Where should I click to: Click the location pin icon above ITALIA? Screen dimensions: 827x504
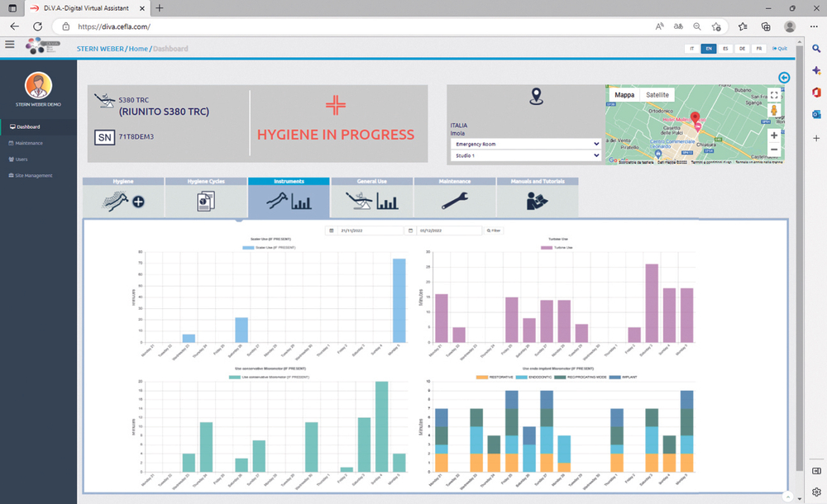point(537,97)
